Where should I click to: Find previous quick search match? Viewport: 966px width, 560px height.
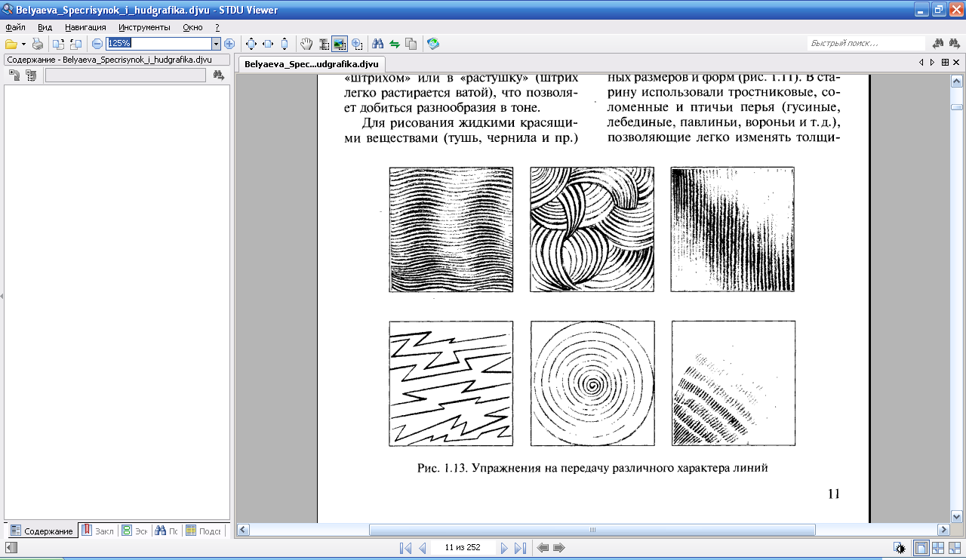click(939, 44)
